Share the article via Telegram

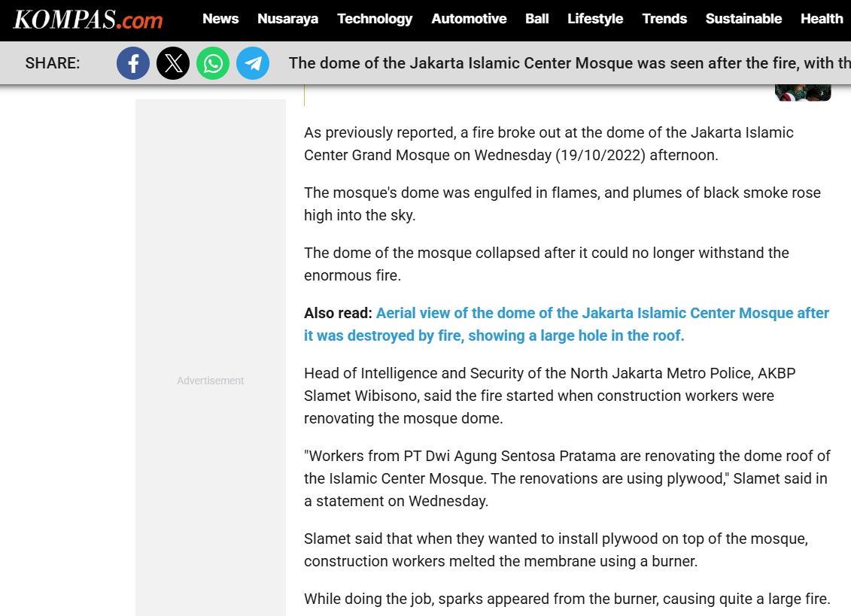pos(253,63)
